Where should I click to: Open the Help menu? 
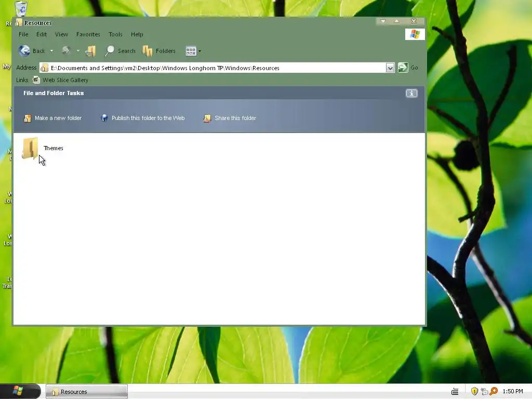(137, 34)
